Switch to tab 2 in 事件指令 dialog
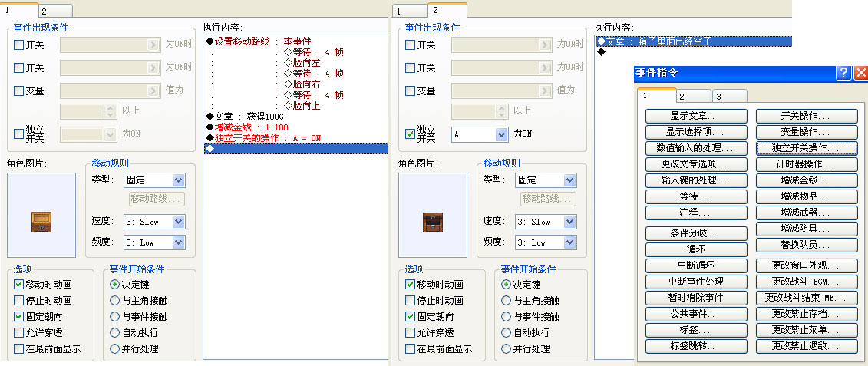868x366 pixels. point(694,97)
